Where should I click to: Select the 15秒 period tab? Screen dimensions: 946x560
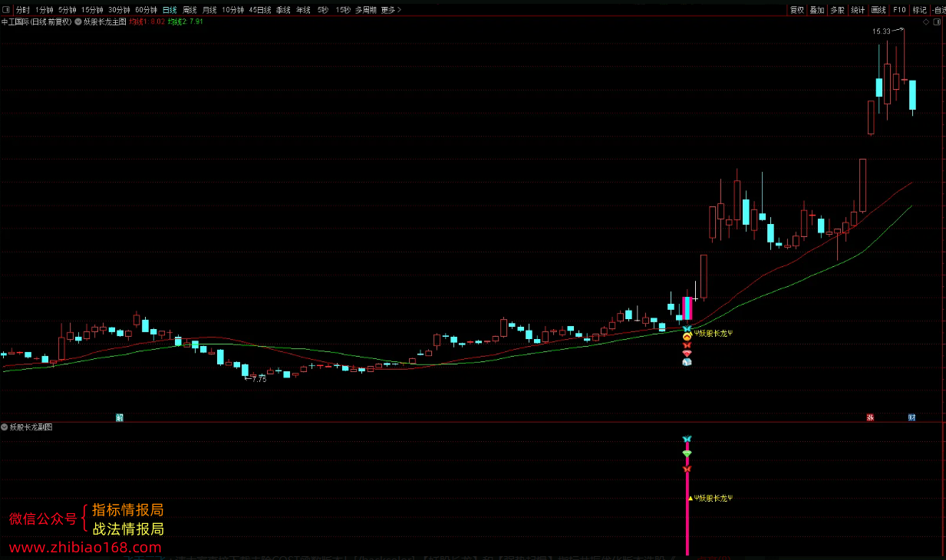coord(343,10)
